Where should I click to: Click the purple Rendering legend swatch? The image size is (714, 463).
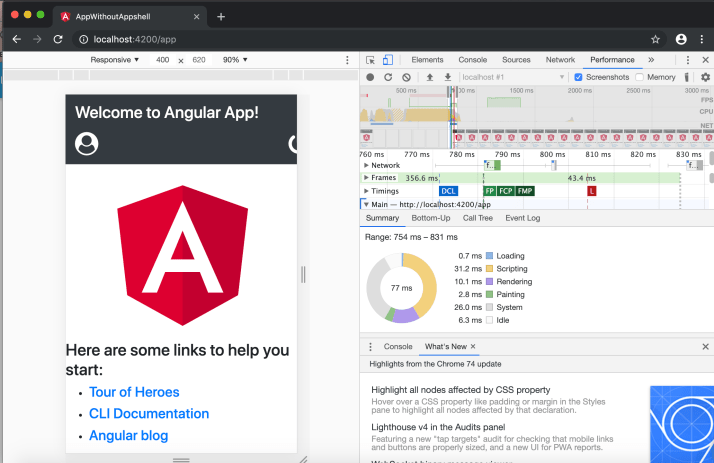point(490,282)
